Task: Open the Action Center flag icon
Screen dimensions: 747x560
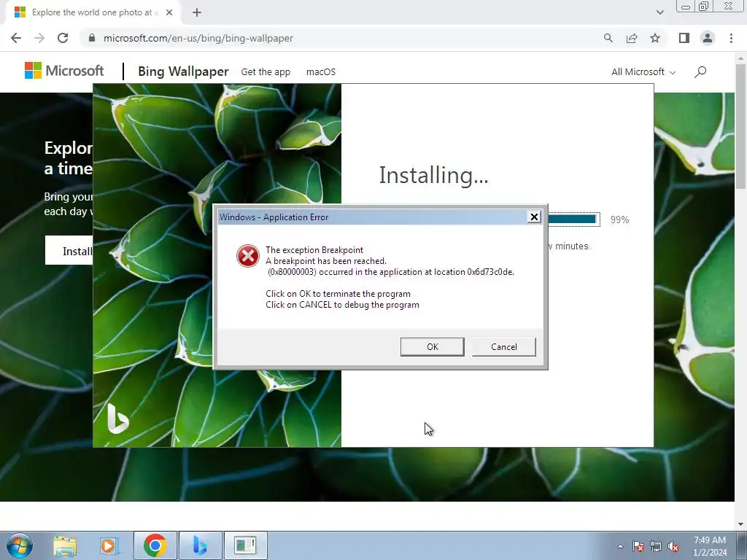Action: pos(638,546)
